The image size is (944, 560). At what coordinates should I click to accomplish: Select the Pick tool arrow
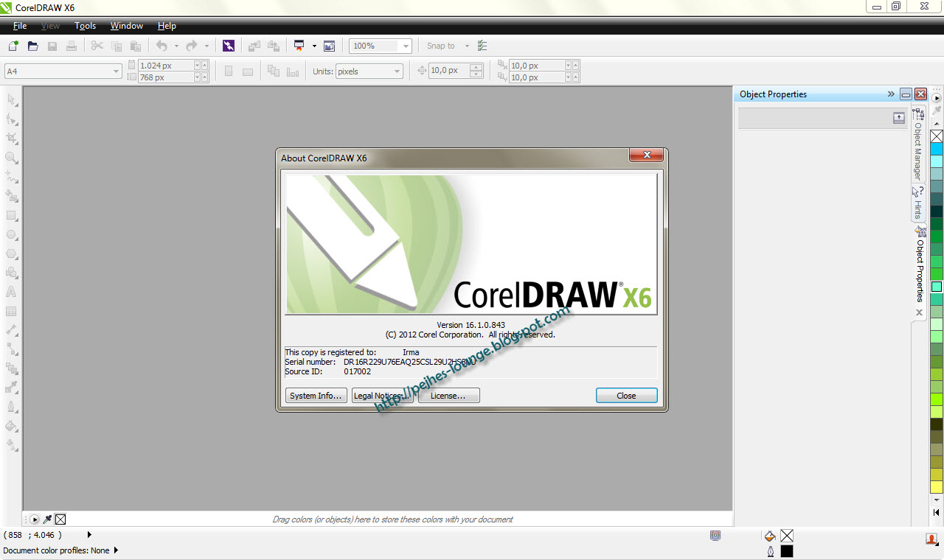12,99
